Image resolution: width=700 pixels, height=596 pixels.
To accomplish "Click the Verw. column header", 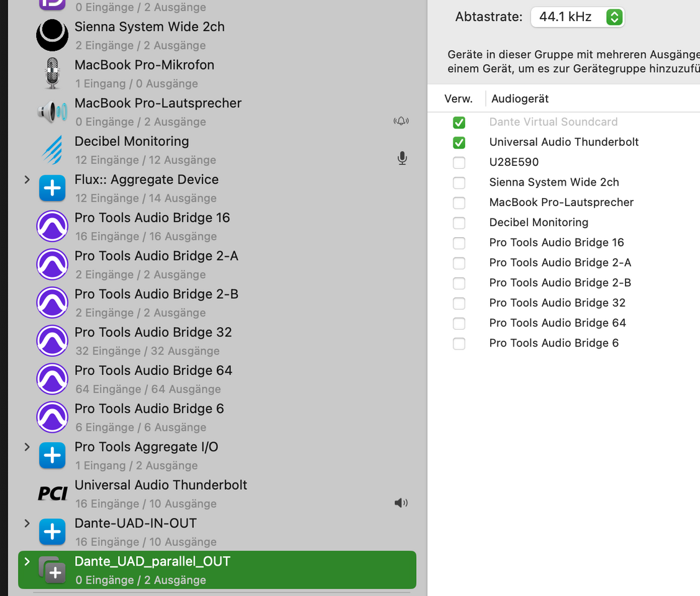I will [x=458, y=99].
